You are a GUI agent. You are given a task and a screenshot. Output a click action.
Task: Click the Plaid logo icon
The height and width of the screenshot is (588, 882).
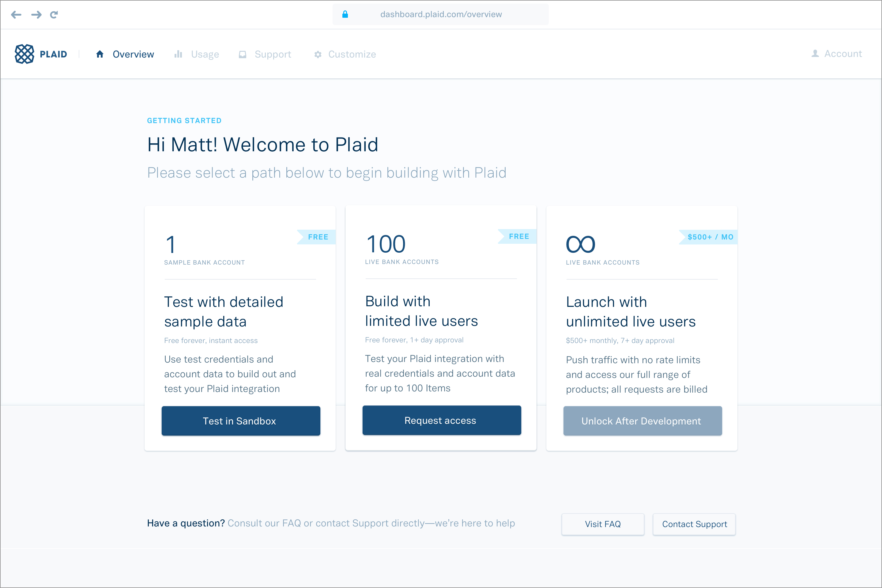24,54
